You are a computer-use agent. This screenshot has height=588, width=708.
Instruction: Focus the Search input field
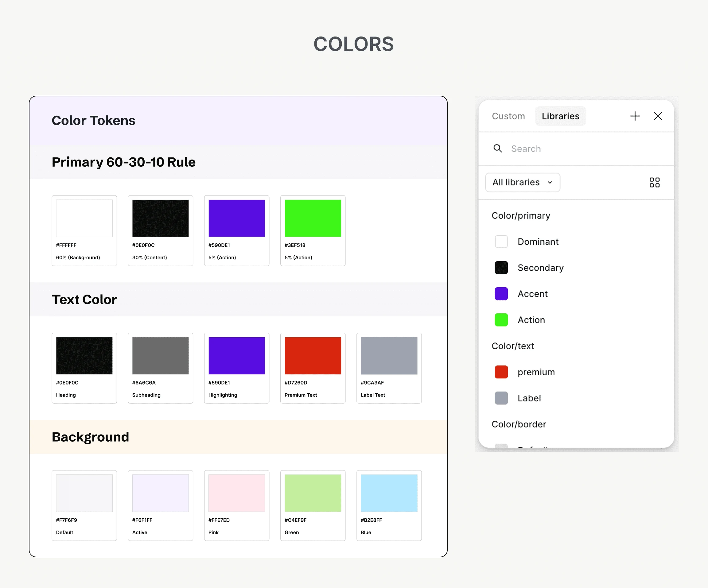pyautogui.click(x=576, y=149)
